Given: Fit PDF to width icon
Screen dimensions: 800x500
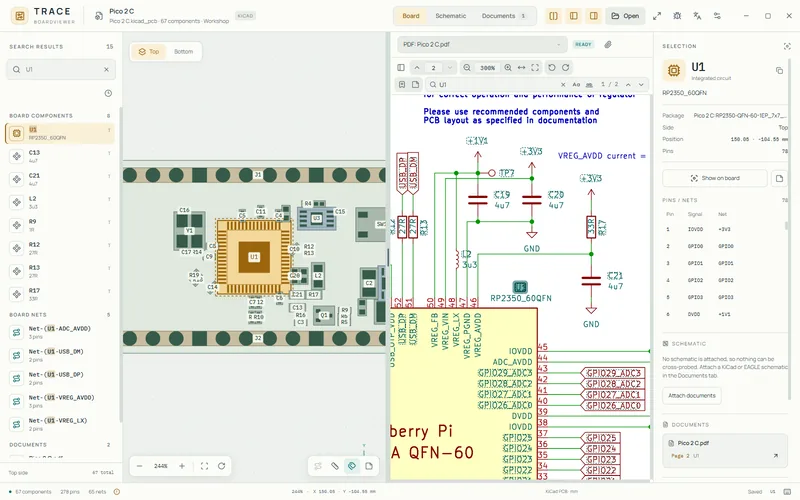Looking at the screenshot, I should [x=521, y=67].
